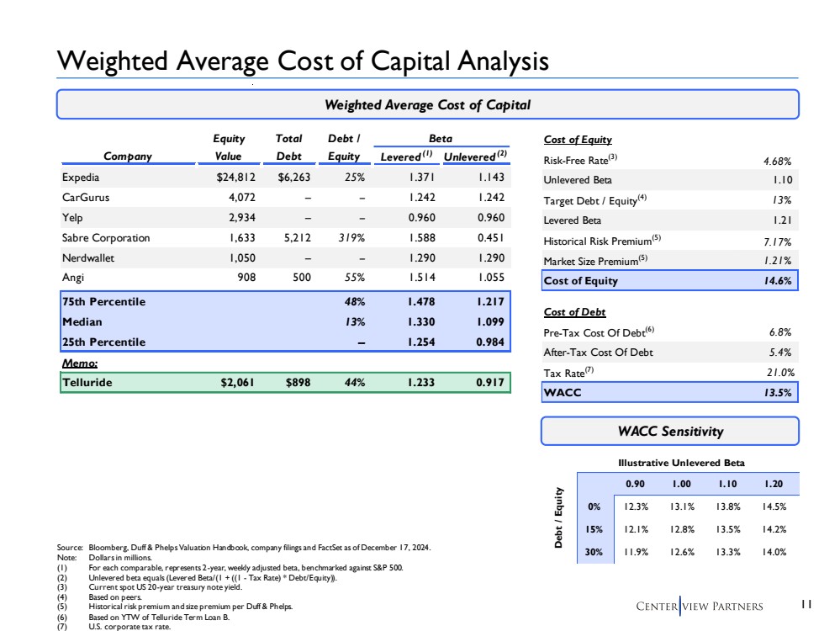Click the Centerview Partners logo

pos(700,607)
